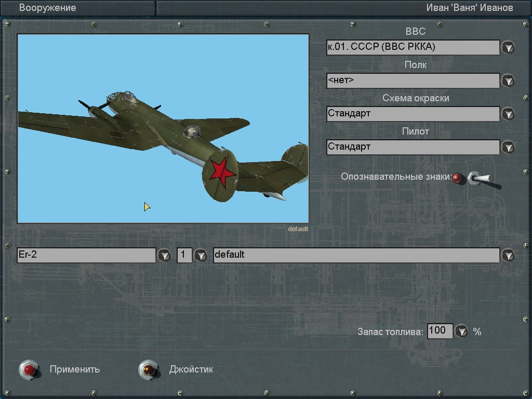
Task: Click the red indicator lamp beside Опознавательные знаки
Action: 457,178
